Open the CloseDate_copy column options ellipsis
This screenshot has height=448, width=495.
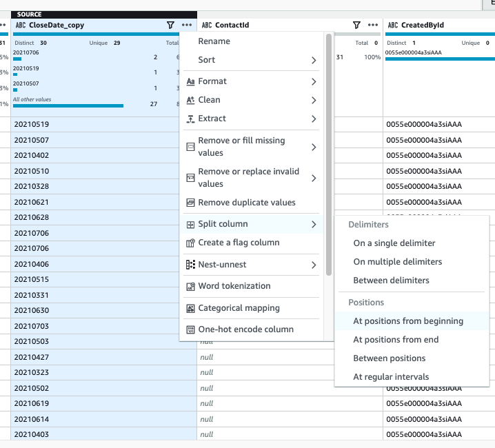pyautogui.click(x=187, y=25)
